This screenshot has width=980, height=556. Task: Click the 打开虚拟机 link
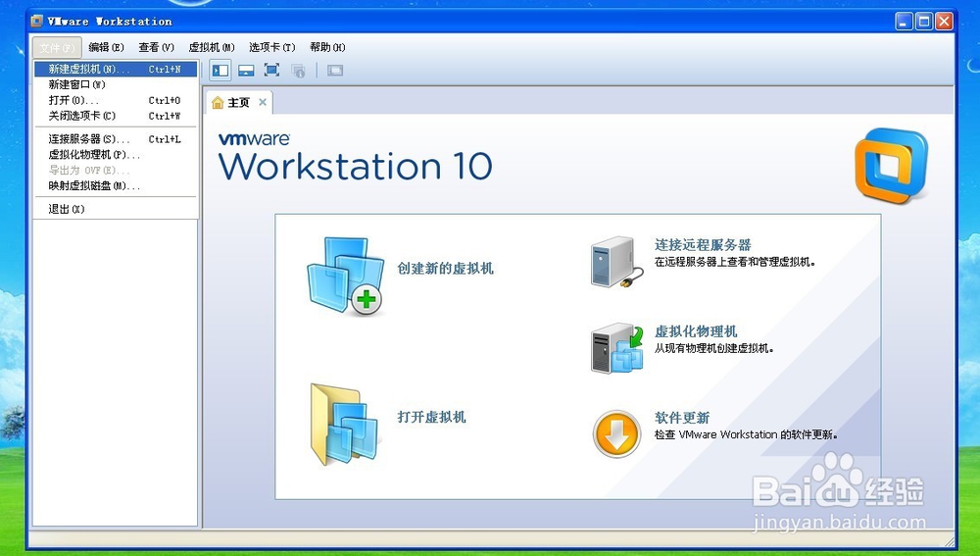click(x=432, y=417)
